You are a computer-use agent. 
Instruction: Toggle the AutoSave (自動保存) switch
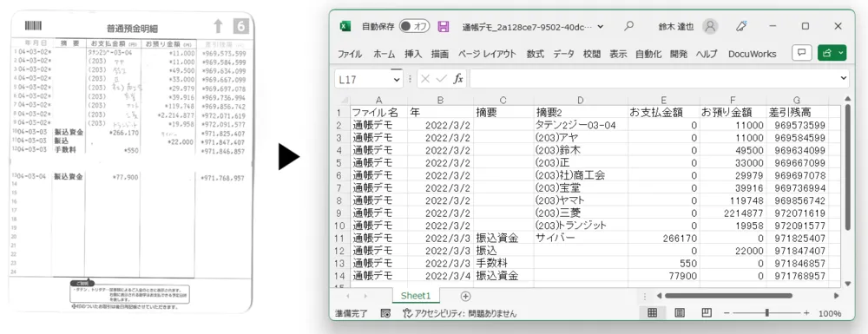pos(415,26)
